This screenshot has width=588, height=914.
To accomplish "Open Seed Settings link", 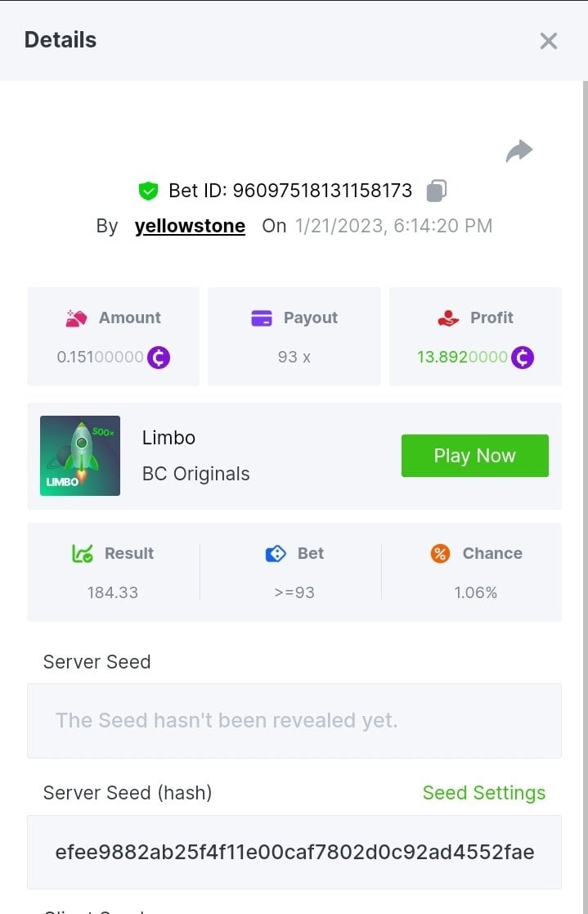I will pos(483,793).
